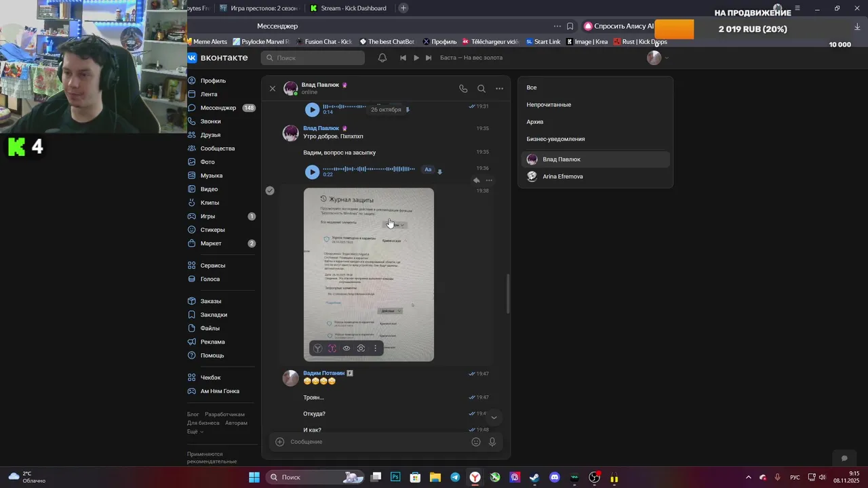Viewport: 868px width, 488px height.
Task: Open chat with Arina Efremova
Action: click(595, 176)
